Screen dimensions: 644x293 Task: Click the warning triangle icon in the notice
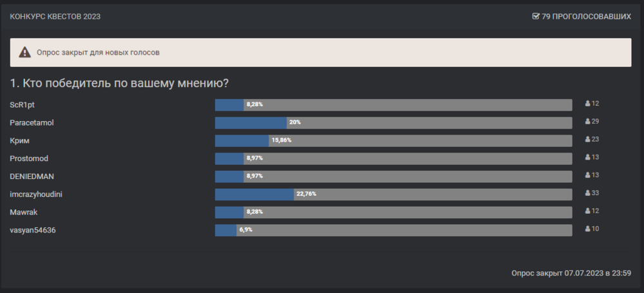[x=24, y=53]
